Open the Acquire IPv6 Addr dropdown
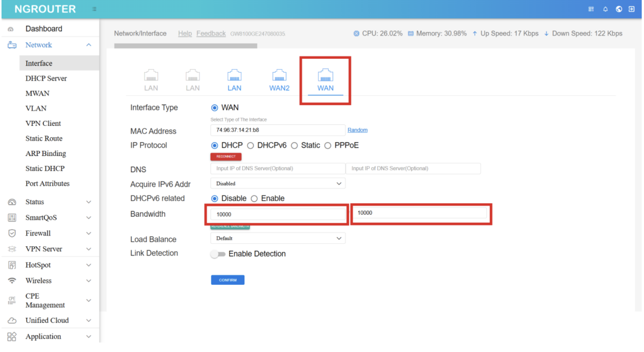 tap(278, 184)
